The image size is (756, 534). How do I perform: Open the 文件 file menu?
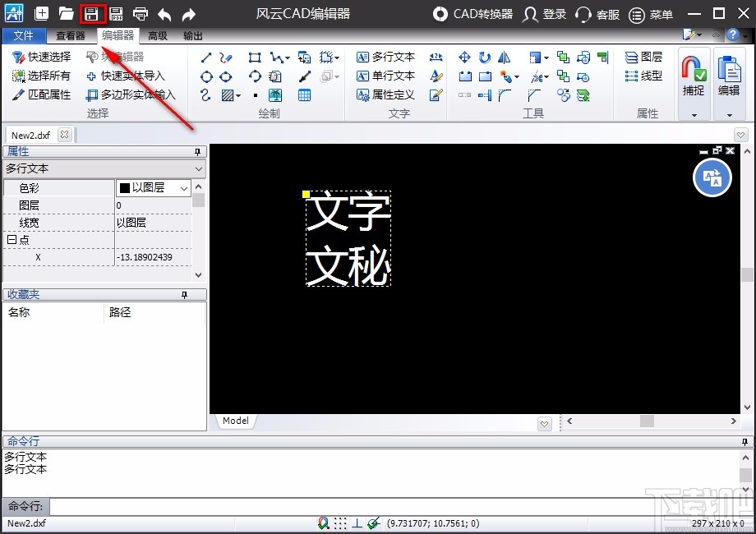pos(24,35)
